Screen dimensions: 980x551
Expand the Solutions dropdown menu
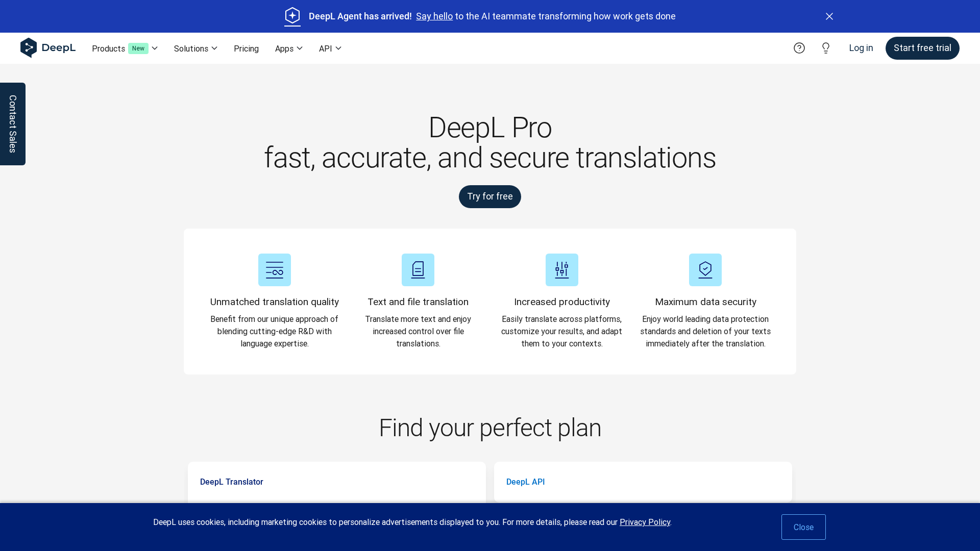point(195,48)
